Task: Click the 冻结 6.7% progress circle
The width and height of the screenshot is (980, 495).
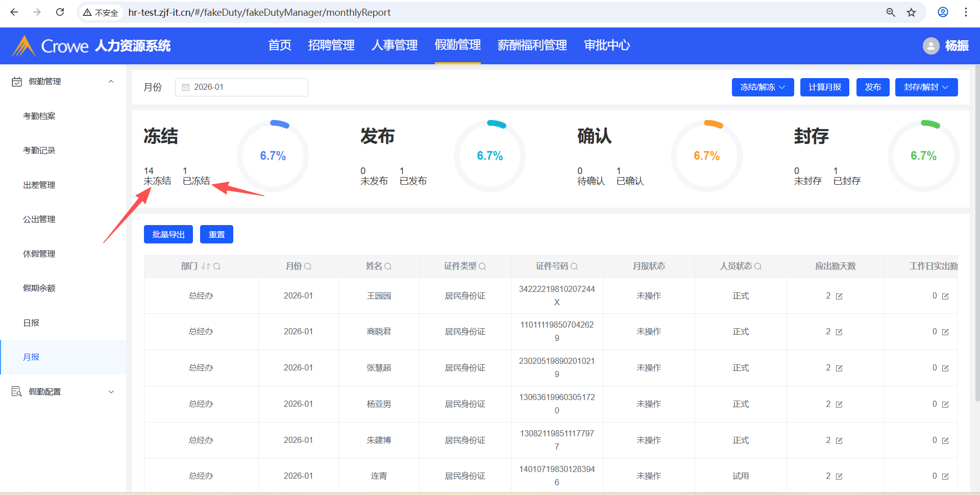Action: (x=273, y=156)
